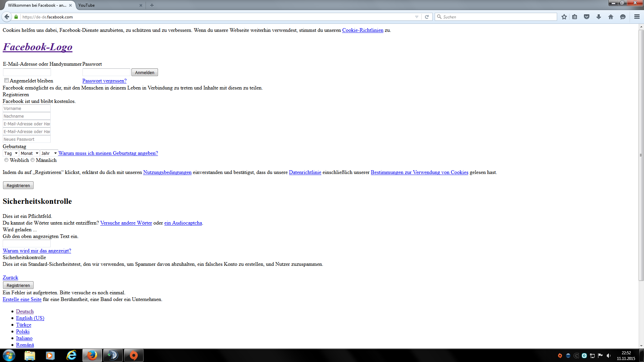Viewport: 644px width, 362px height.
Task: Click the 'Registrieren' button below 'Zurück'
Action: pos(18,285)
